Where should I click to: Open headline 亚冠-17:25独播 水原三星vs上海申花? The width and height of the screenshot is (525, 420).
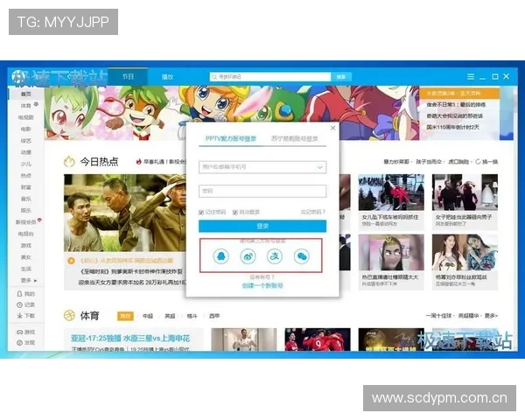click(130, 339)
